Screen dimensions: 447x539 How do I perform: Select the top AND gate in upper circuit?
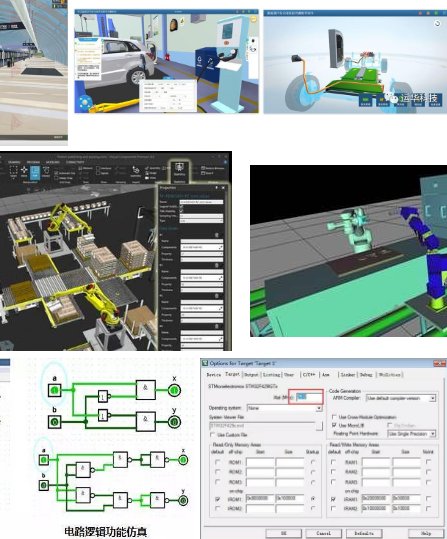point(145,389)
